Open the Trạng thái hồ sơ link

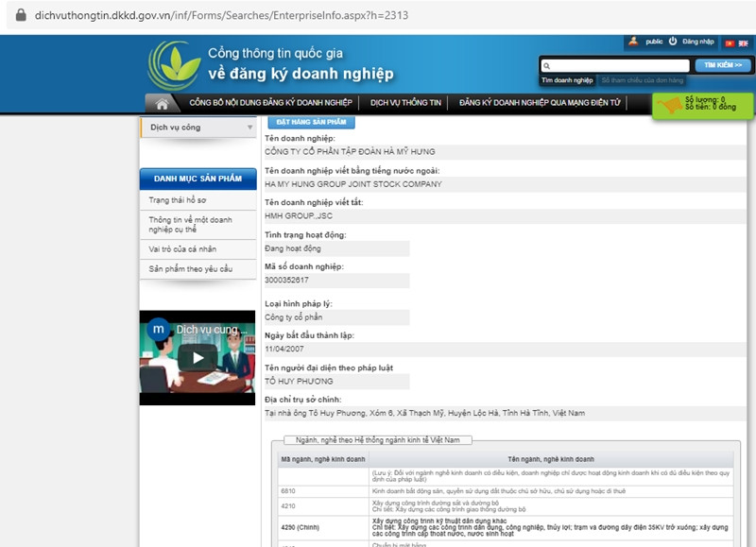(x=178, y=200)
